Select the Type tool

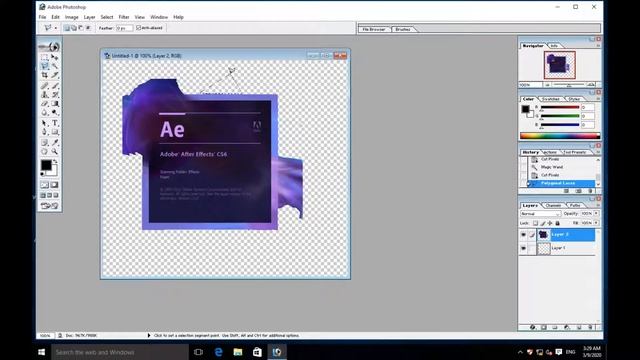55,123
